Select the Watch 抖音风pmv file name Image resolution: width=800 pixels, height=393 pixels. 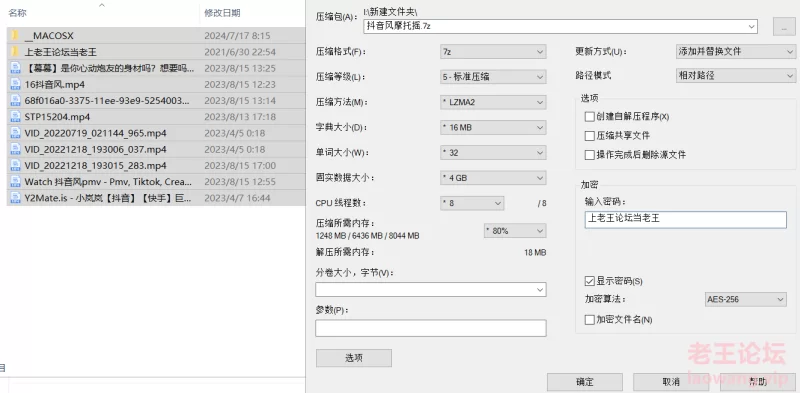[x=108, y=182]
